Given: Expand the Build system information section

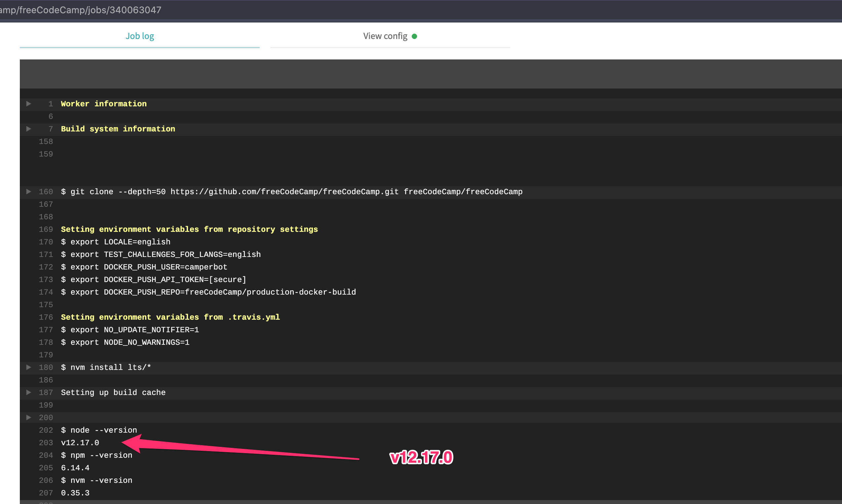Looking at the screenshot, I should pos(28,129).
